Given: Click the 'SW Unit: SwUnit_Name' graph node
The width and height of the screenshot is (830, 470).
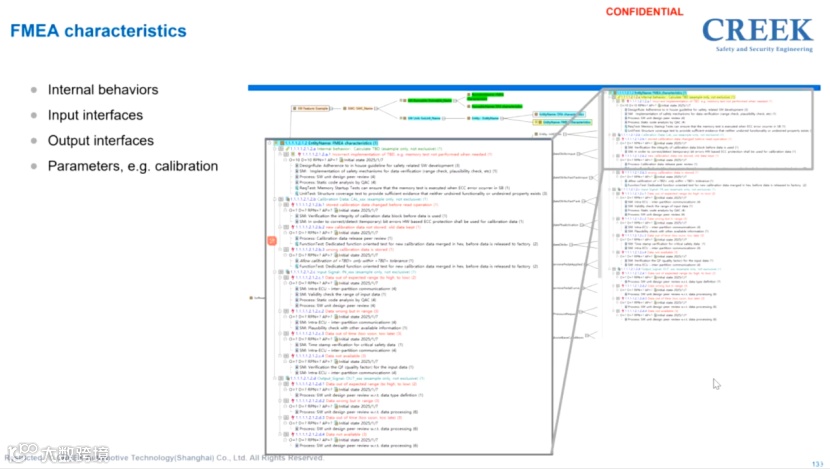Looking at the screenshot, I should click(421, 118).
